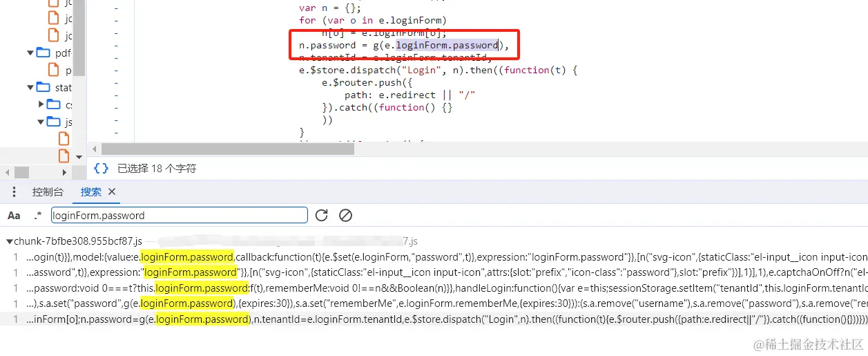Click the file tree horizontal scroll right arrow
The width and height of the screenshot is (868, 356).
pyautogui.click(x=64, y=172)
